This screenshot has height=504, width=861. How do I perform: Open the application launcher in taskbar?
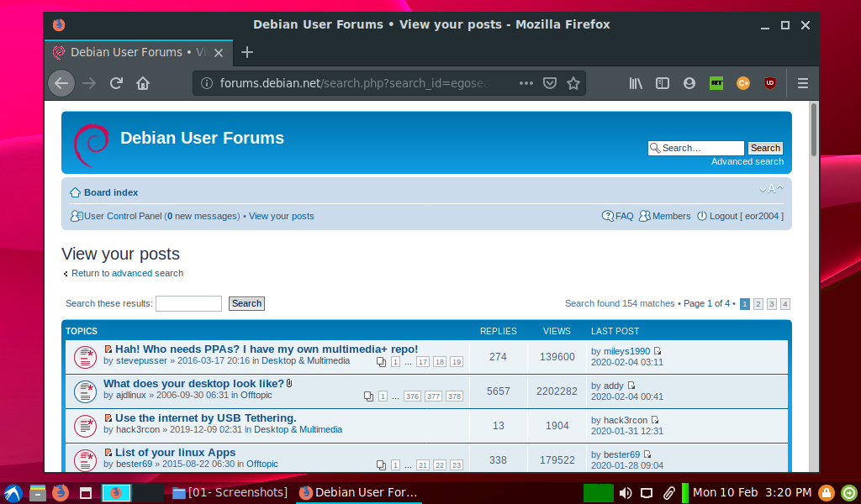(x=13, y=493)
